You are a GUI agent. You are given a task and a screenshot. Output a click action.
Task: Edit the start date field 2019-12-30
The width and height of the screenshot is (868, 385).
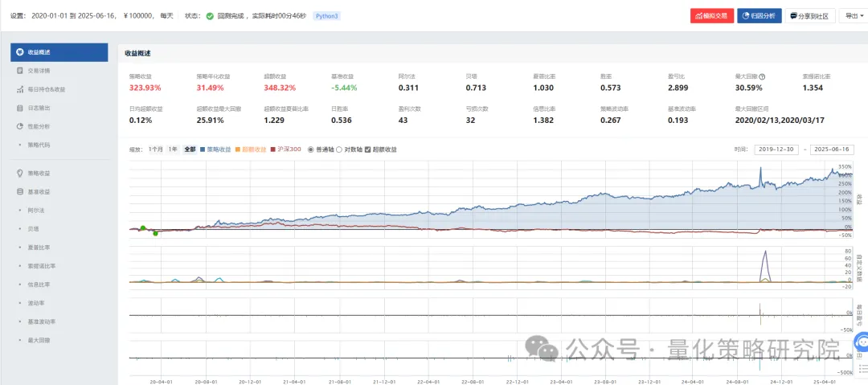coord(776,149)
